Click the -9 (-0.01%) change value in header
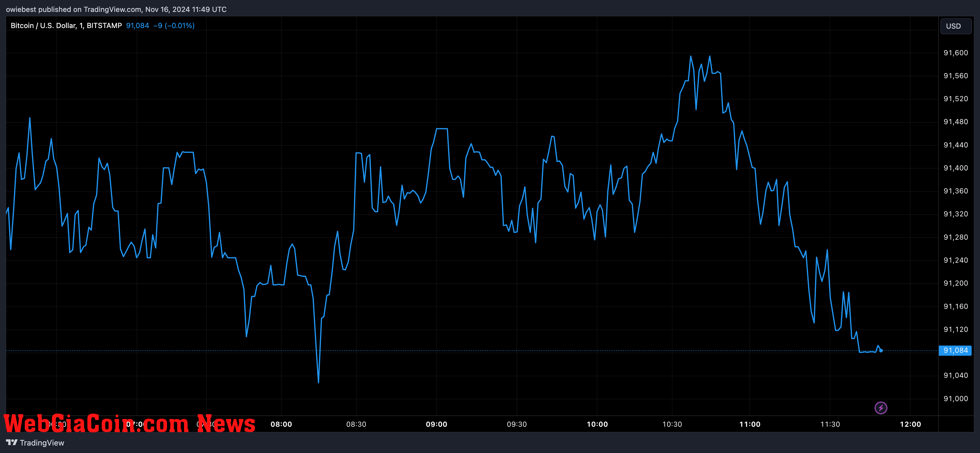Image resolution: width=980 pixels, height=453 pixels. [x=174, y=25]
